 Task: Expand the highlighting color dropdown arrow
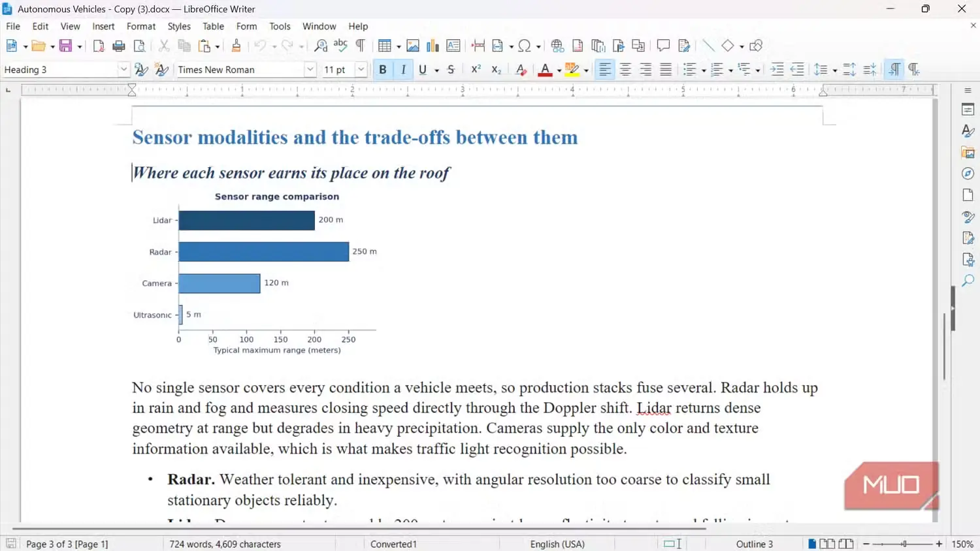pos(586,71)
